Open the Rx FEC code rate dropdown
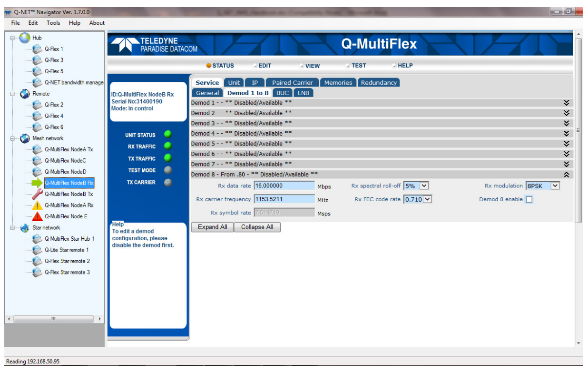 427,200
